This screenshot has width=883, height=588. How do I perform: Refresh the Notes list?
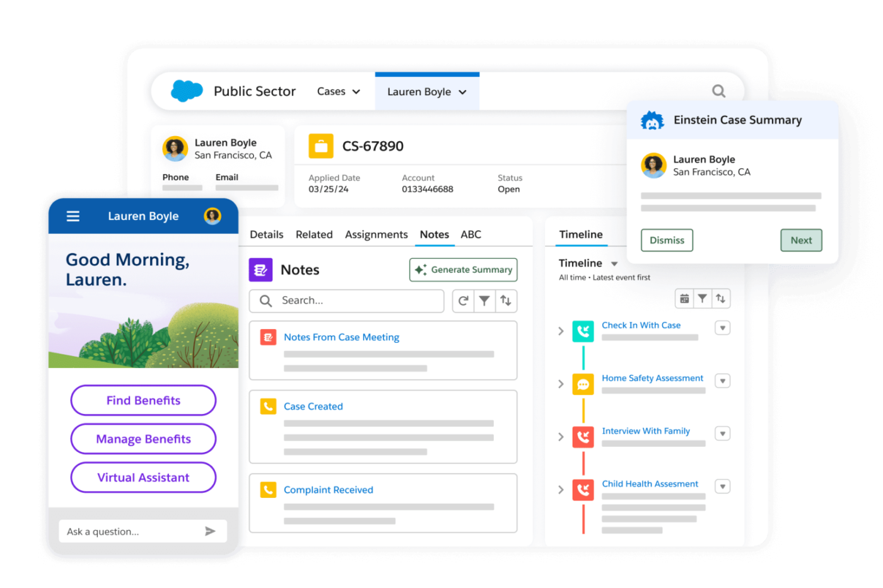(x=463, y=301)
